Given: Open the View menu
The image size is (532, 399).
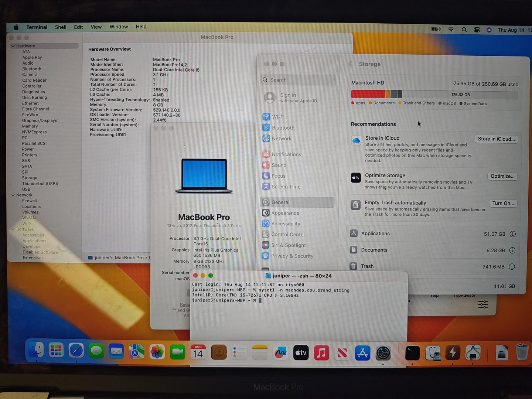Looking at the screenshot, I should (x=96, y=27).
